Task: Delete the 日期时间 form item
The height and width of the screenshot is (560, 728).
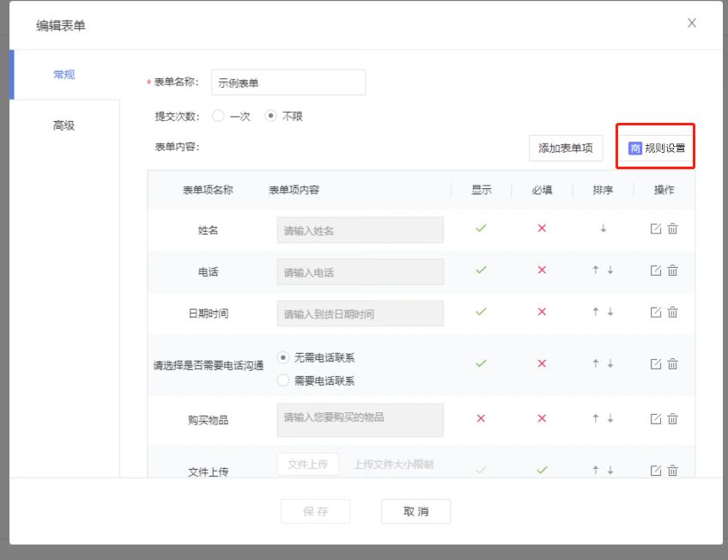Action: click(x=673, y=312)
